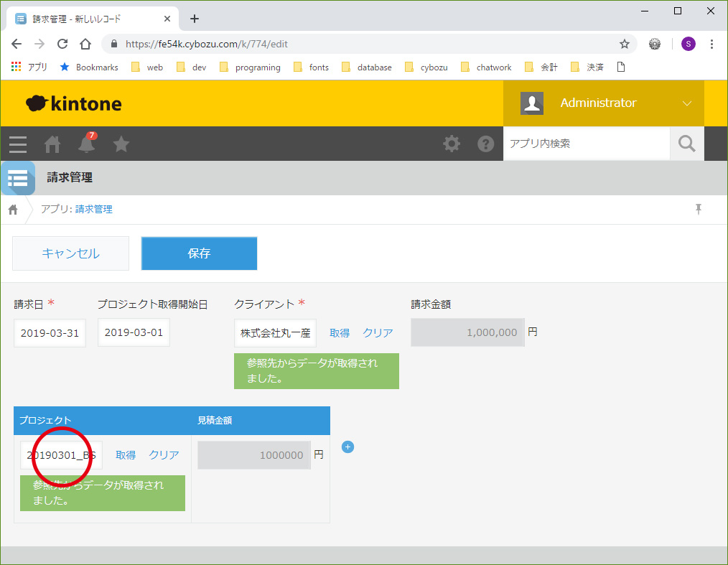The height and width of the screenshot is (565, 728).
Task: Open the help question mark icon
Action: [x=486, y=144]
